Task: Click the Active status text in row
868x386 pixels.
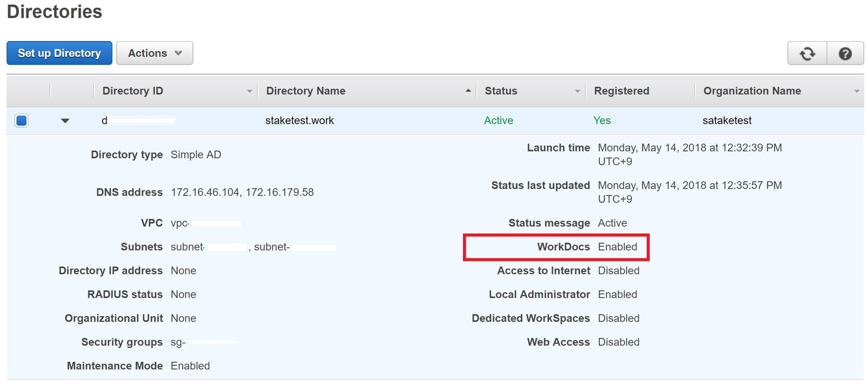Action: (x=498, y=121)
